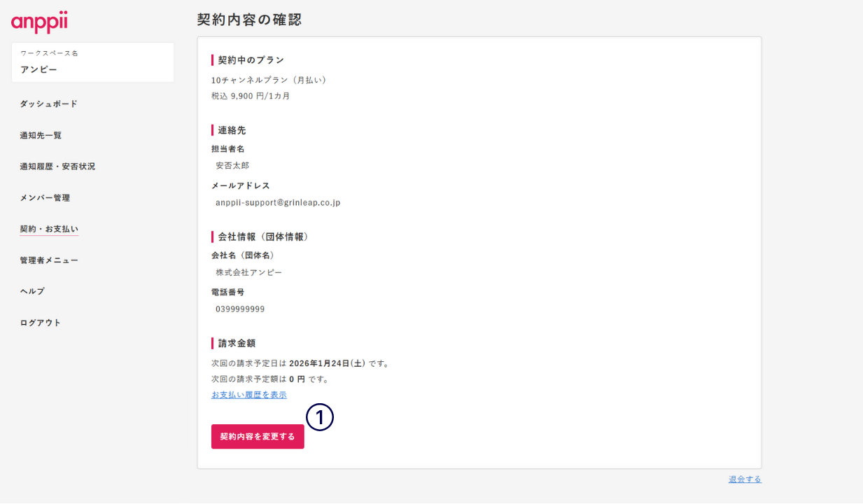Screen dimensions: 863x504
Task: Click the anppii logo
Action: (x=39, y=22)
